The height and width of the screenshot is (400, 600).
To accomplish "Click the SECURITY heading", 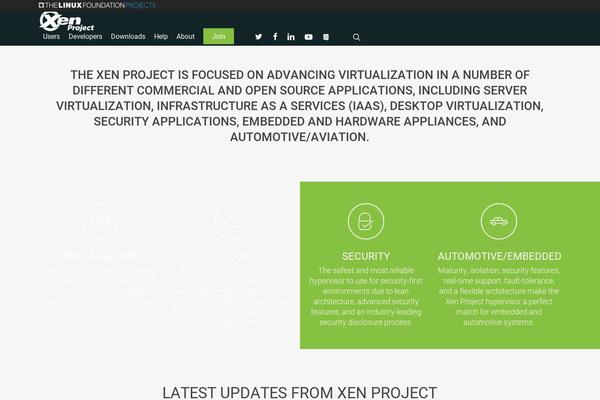I will 366,256.
